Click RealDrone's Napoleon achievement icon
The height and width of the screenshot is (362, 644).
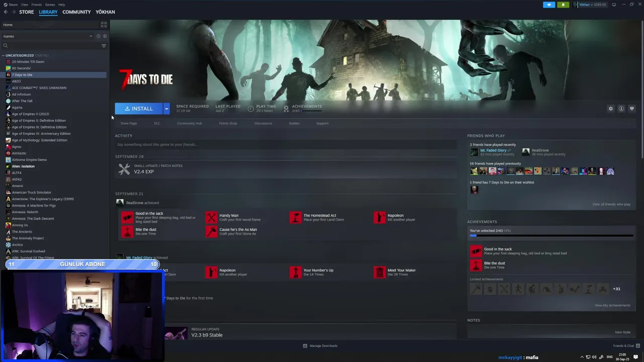point(379,217)
